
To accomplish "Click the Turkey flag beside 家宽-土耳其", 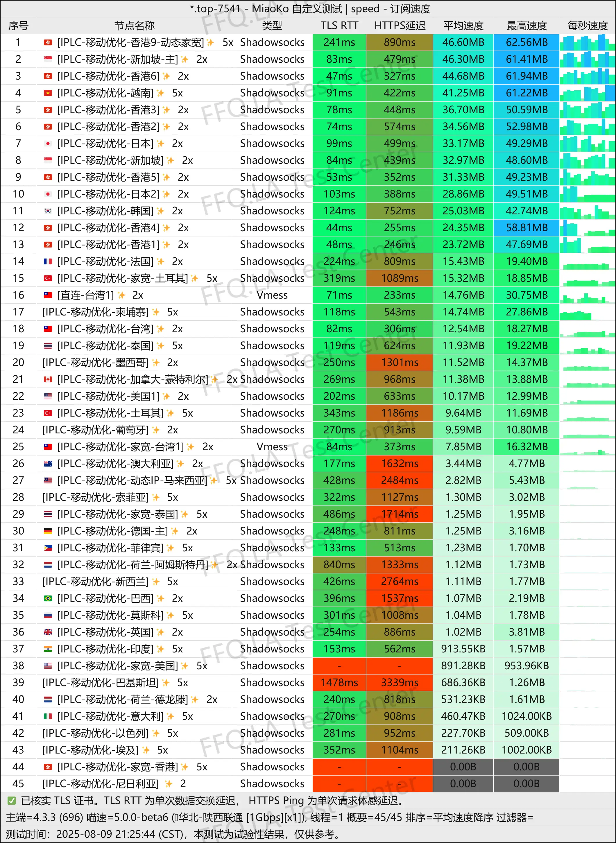I will click(48, 278).
